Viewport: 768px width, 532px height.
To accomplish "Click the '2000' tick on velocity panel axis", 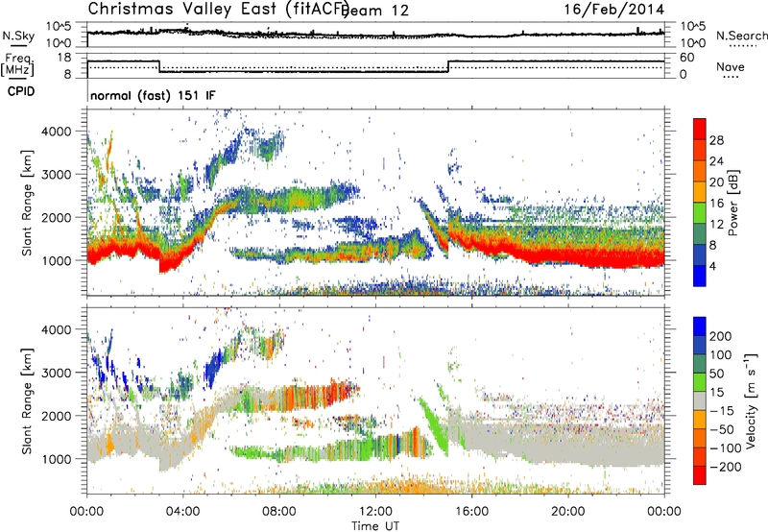I will tap(57, 416).
